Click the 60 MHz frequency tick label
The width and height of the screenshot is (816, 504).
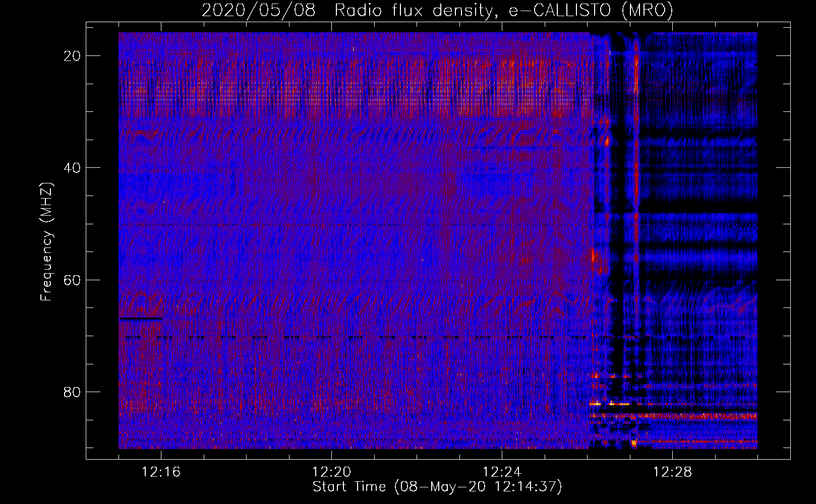[72, 280]
